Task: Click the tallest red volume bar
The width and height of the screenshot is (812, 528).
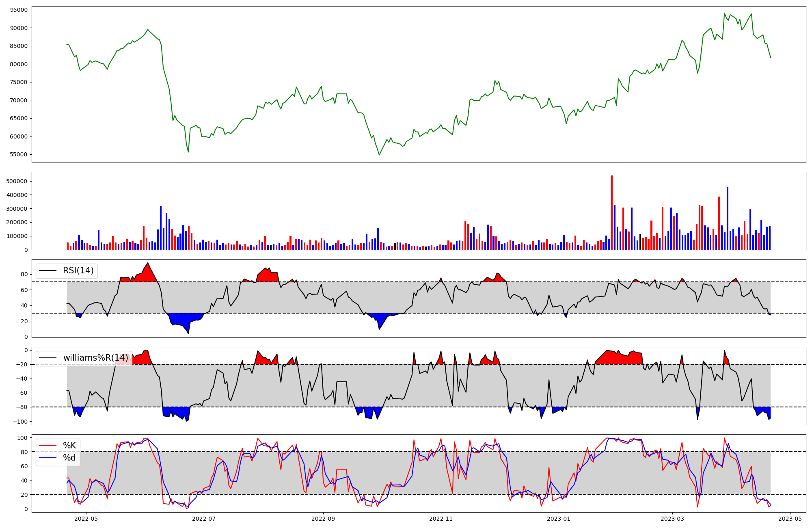Action: [612, 212]
